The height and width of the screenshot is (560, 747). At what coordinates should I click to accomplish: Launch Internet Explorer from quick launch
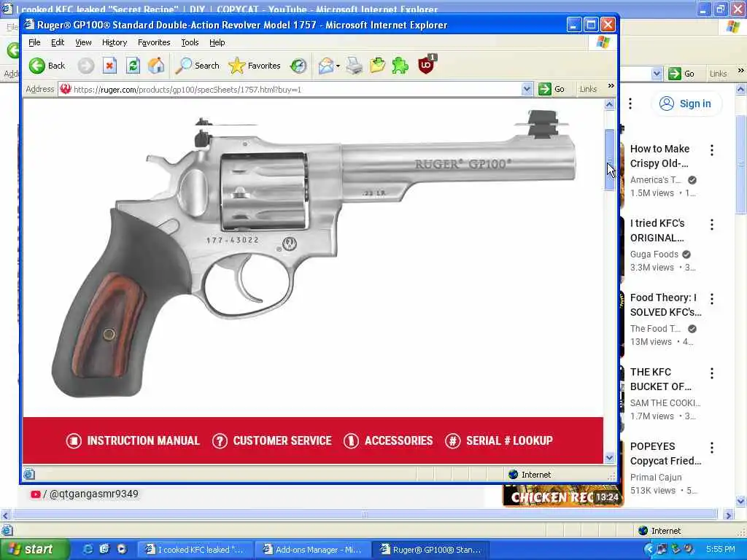[88, 550]
